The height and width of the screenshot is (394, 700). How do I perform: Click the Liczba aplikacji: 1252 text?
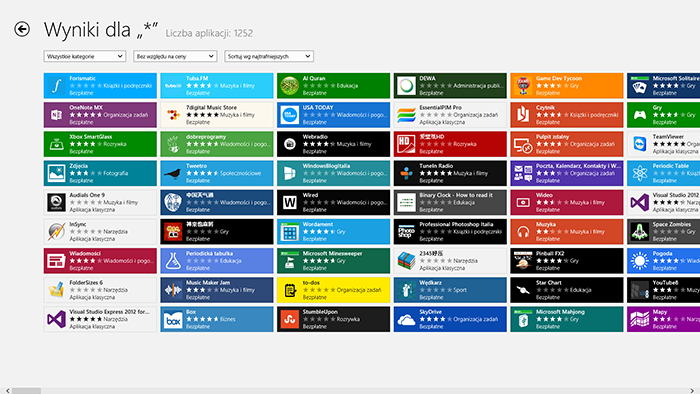(x=209, y=33)
